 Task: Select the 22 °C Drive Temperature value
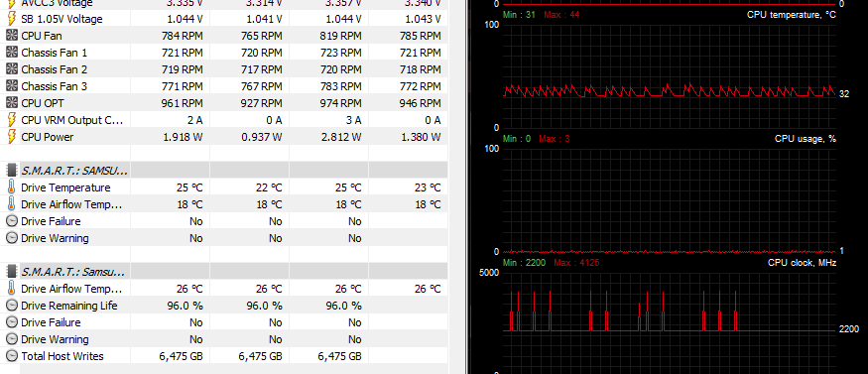coord(269,187)
